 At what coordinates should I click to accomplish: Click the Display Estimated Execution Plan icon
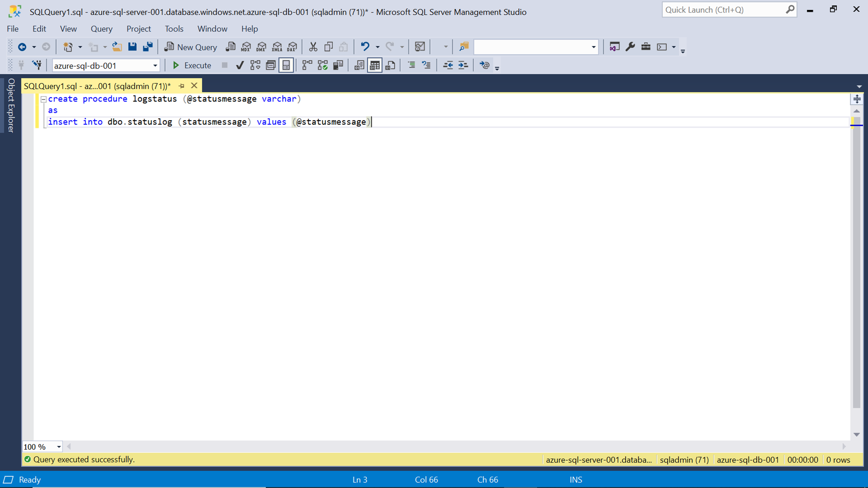255,66
